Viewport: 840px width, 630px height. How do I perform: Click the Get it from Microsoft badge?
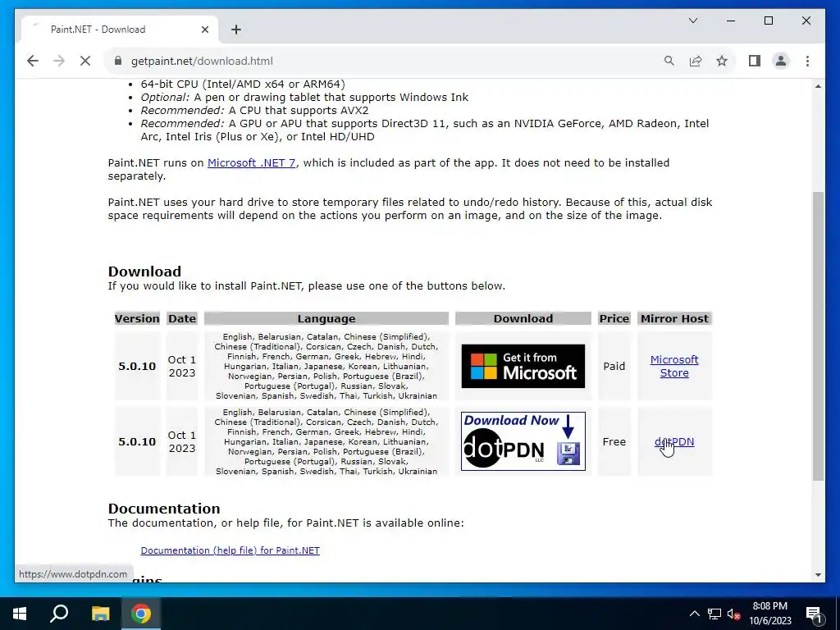[523, 367]
